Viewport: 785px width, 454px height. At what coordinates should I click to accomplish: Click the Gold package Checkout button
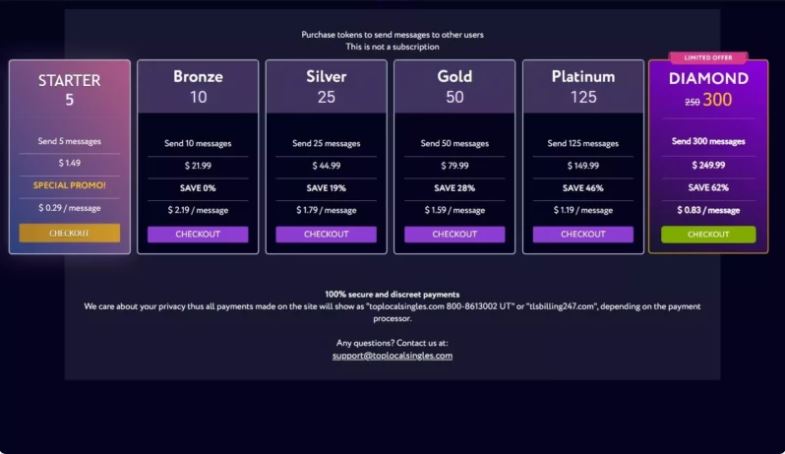[x=455, y=234]
